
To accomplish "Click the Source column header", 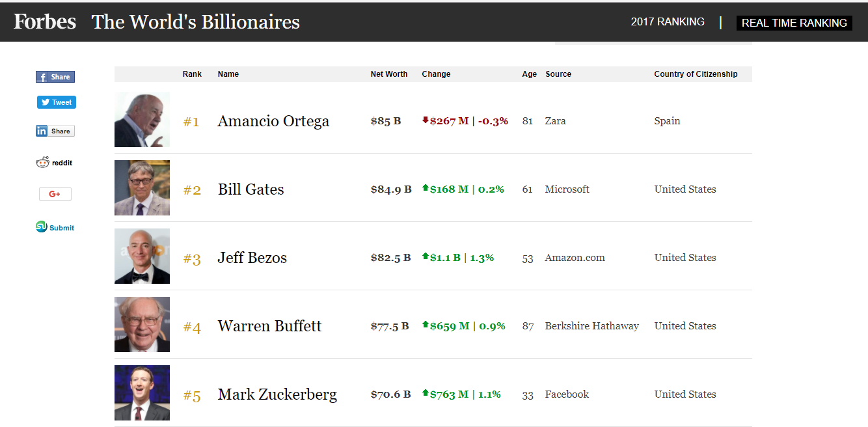I will (x=558, y=74).
